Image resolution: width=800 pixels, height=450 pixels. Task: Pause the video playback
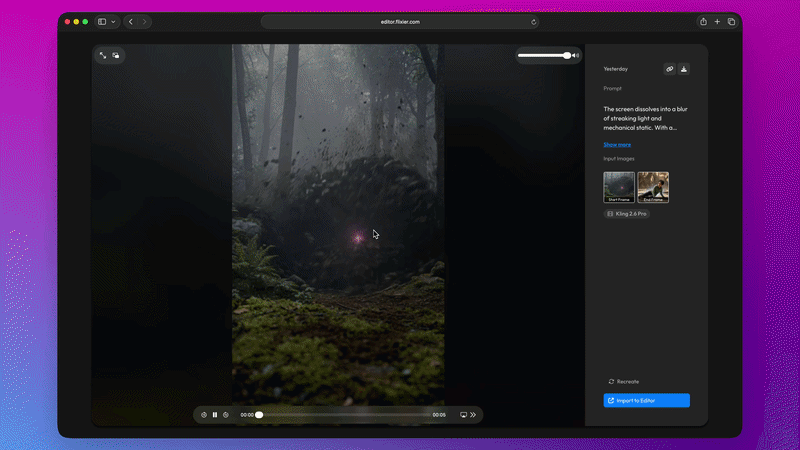(215, 414)
